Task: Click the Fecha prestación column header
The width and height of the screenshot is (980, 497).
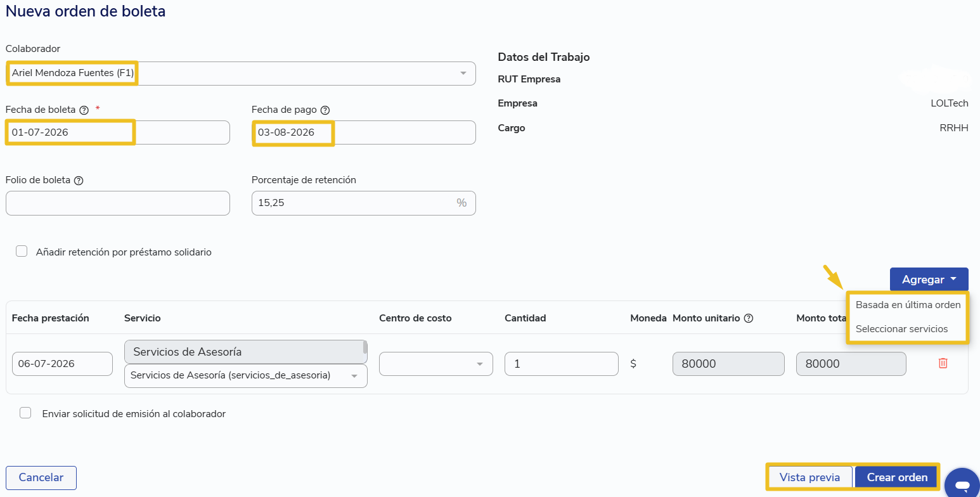Action: pos(51,318)
